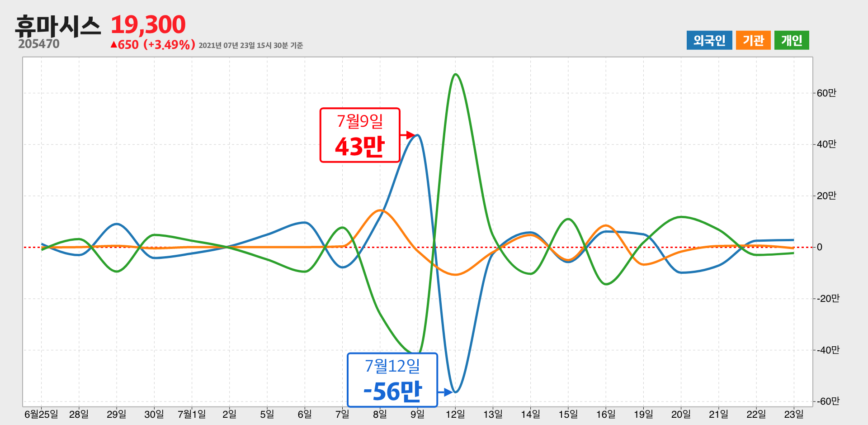Click the 16일 x-axis label

pyautogui.click(x=606, y=414)
